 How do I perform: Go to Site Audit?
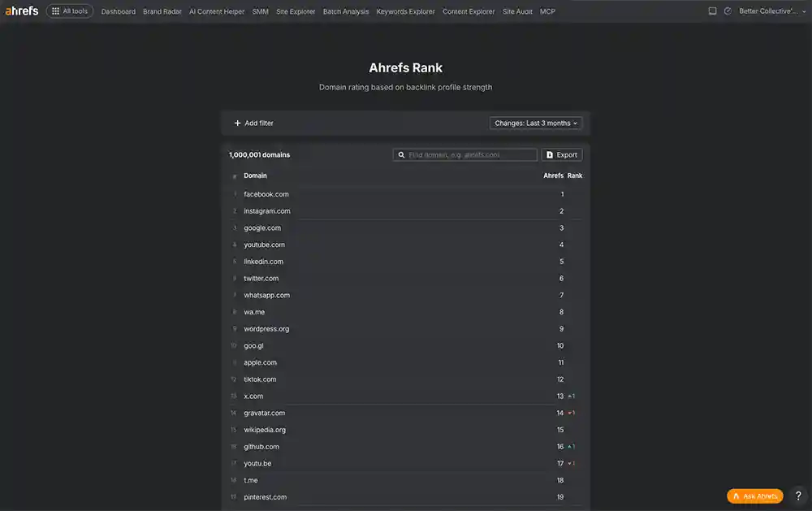[516, 11]
